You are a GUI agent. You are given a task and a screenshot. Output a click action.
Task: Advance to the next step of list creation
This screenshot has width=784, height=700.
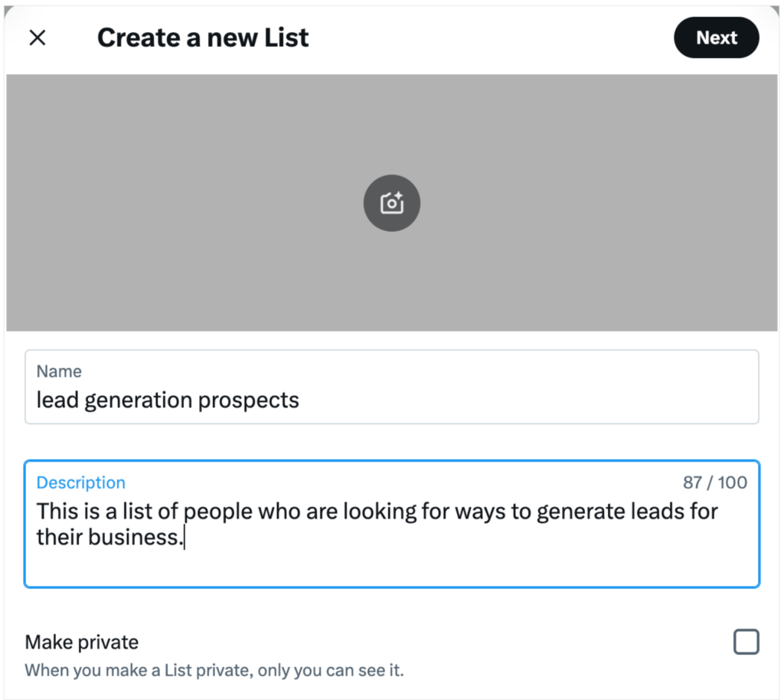pos(716,37)
